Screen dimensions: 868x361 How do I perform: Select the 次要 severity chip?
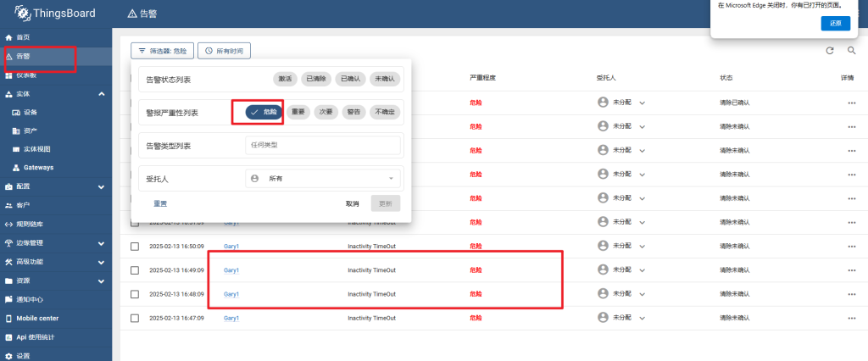click(326, 112)
